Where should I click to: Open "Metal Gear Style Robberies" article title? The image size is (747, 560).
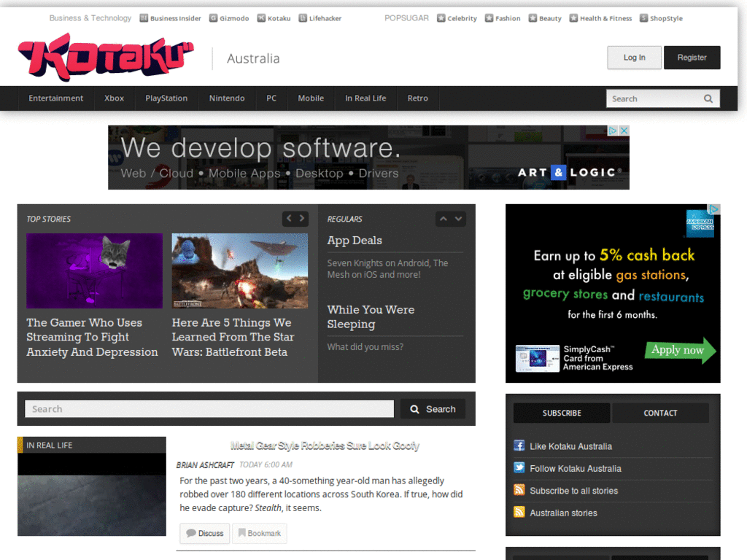click(x=325, y=446)
